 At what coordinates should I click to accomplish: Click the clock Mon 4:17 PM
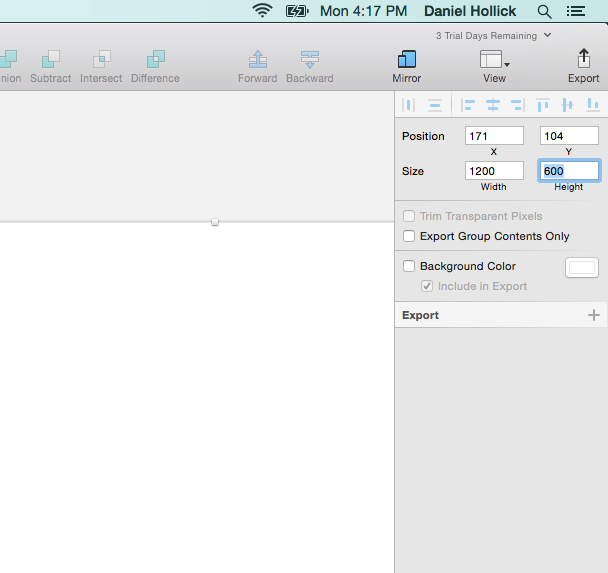363,11
